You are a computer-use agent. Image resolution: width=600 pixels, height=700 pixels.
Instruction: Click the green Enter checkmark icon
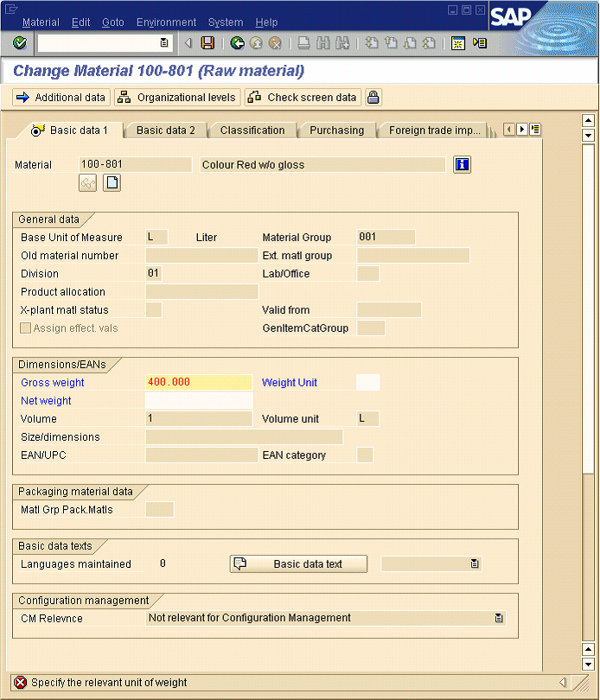20,43
